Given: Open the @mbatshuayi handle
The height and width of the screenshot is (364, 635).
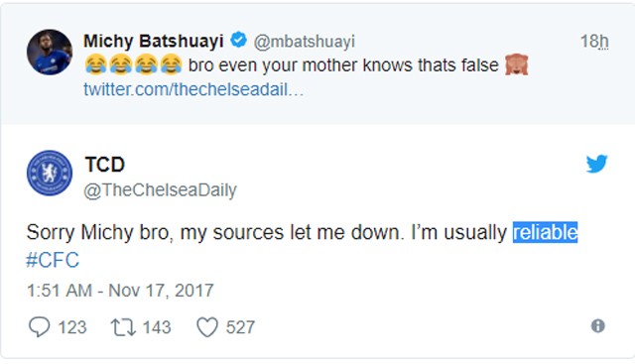Looking at the screenshot, I should pos(305,42).
